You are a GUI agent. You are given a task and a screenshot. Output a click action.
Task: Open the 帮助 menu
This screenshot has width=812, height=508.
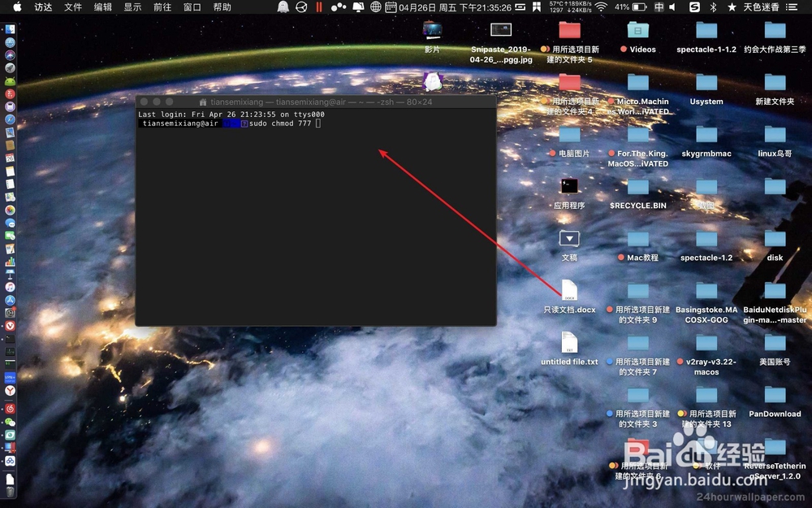pos(222,7)
